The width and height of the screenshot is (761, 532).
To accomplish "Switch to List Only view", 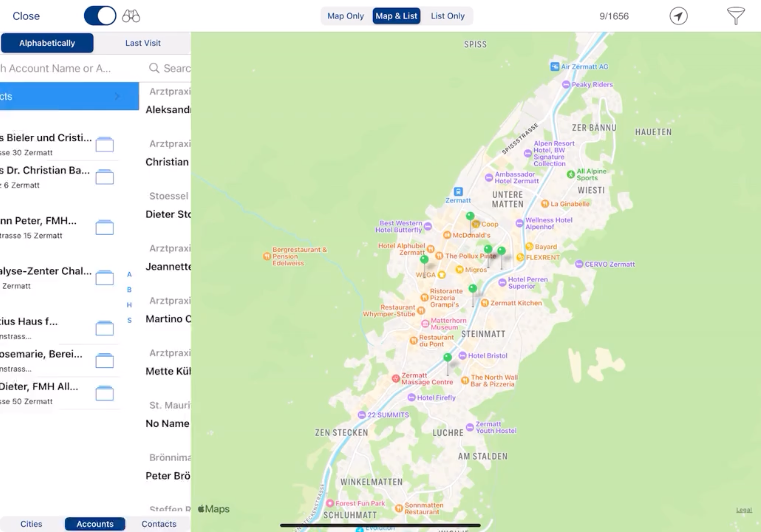I will pyautogui.click(x=447, y=16).
